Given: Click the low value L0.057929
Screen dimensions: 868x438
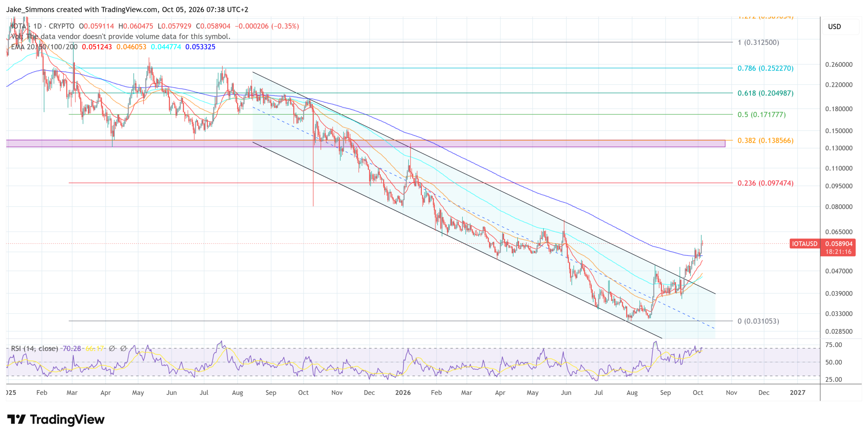Looking at the screenshot, I should click(x=174, y=26).
